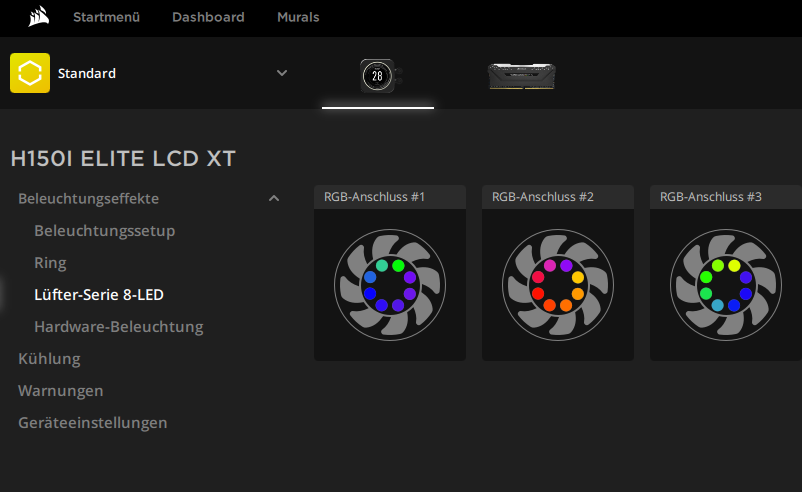The height and width of the screenshot is (492, 802).
Task: Select the RAM memory module device icon
Action: click(x=522, y=76)
